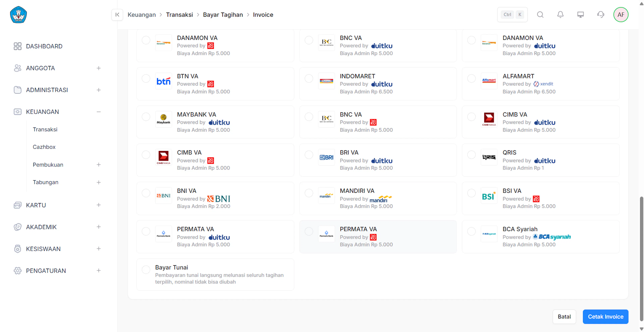Select CIMB VA radio powered by duitku
The image size is (644, 332).
[x=471, y=117]
